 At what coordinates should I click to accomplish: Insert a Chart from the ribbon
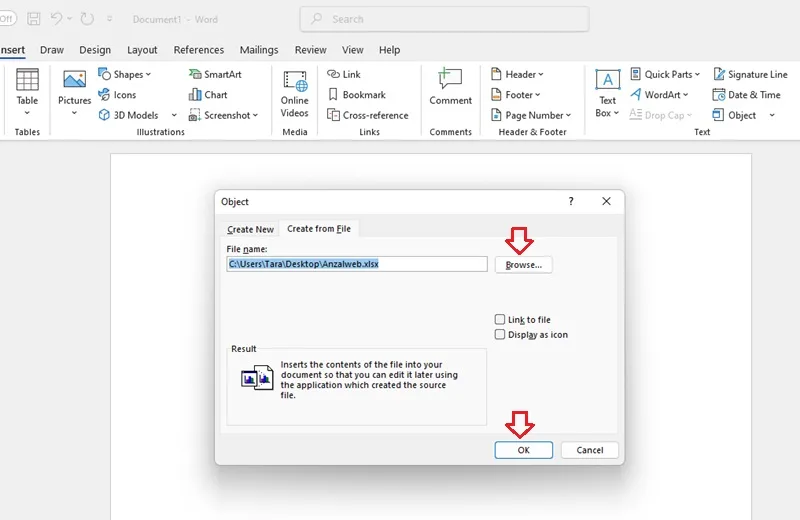coord(195,94)
